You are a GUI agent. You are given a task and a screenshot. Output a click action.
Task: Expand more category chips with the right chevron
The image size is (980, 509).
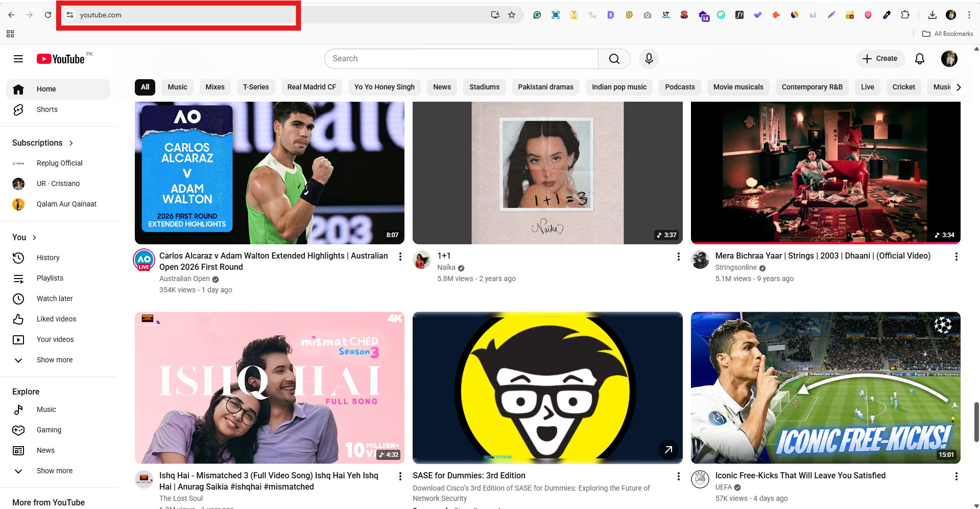[x=959, y=87]
